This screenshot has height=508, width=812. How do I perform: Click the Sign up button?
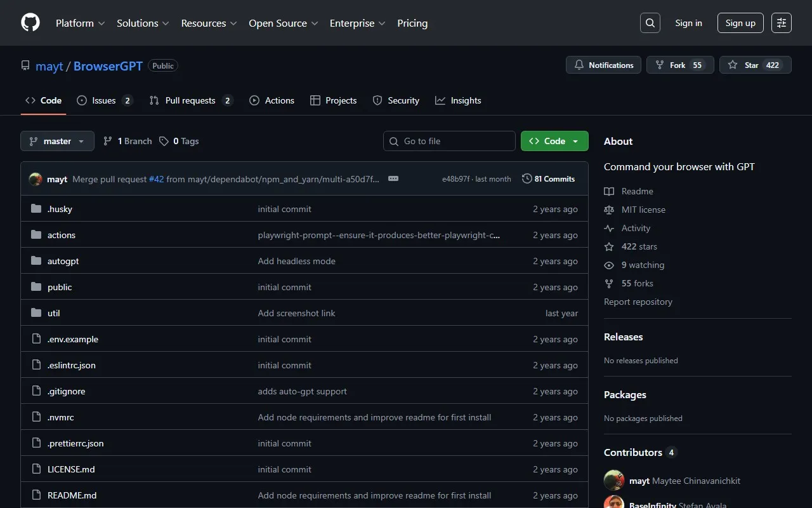pyautogui.click(x=740, y=22)
